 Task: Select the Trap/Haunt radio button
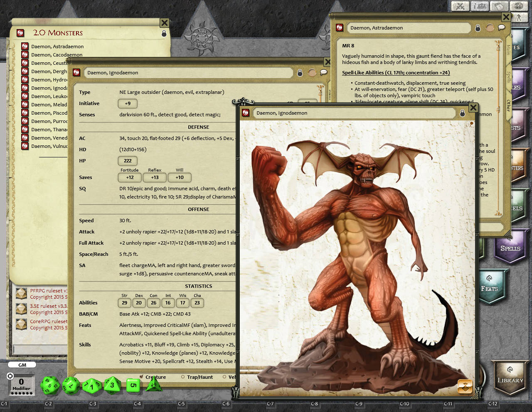(183, 377)
